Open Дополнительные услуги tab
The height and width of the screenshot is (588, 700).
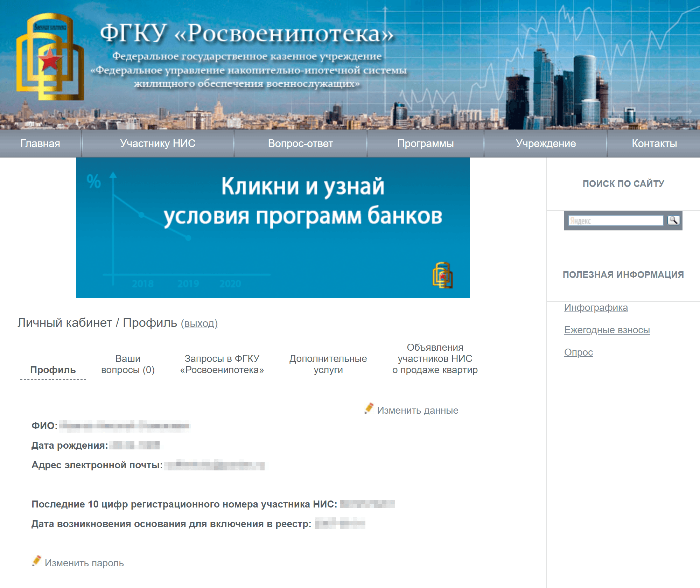click(x=328, y=364)
